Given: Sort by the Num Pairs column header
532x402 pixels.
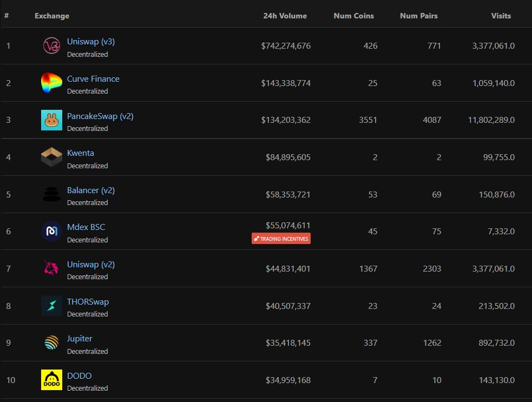Looking at the screenshot, I should click(x=419, y=16).
